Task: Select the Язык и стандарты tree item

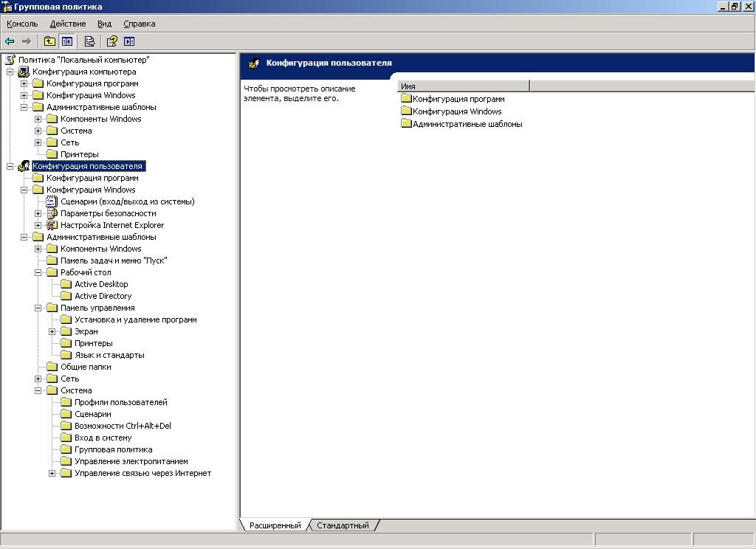Action: tap(109, 355)
